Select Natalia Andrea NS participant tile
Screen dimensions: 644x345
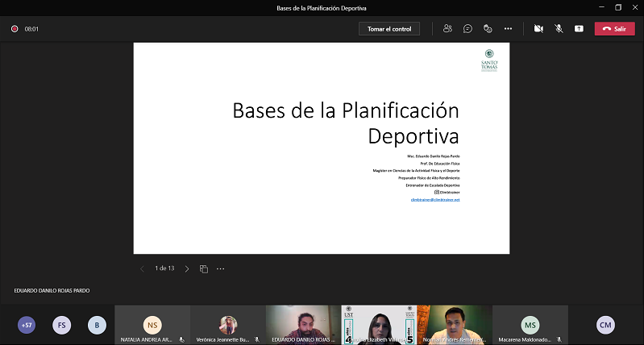click(x=152, y=325)
